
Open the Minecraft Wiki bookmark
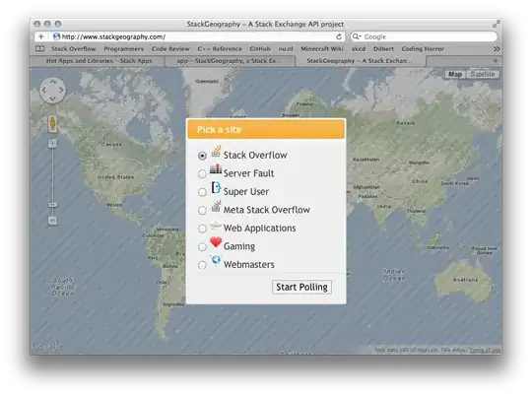322,49
